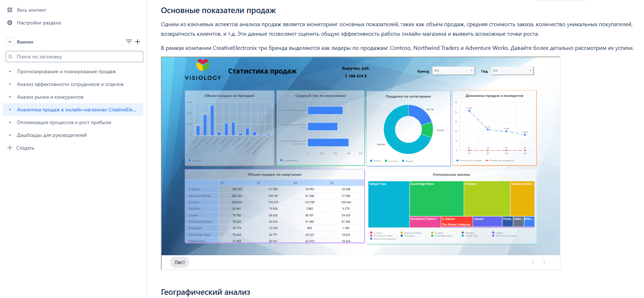Screen dimensions: 644x298
Task: Click the Litware treemap tile
Action: coord(487,221)
